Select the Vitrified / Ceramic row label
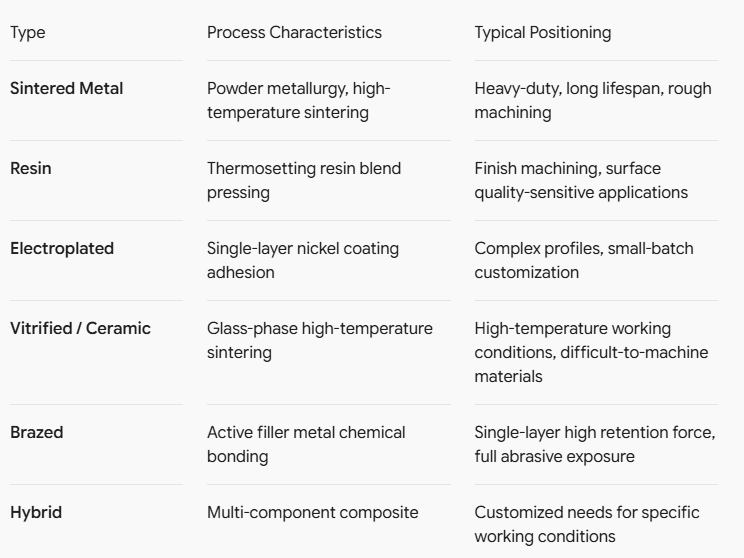 tap(81, 328)
